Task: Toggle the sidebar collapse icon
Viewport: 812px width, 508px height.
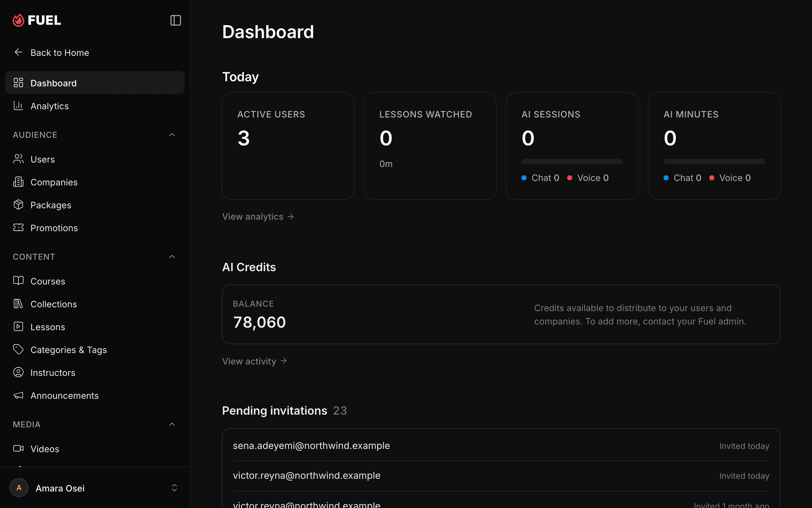Action: click(x=176, y=20)
